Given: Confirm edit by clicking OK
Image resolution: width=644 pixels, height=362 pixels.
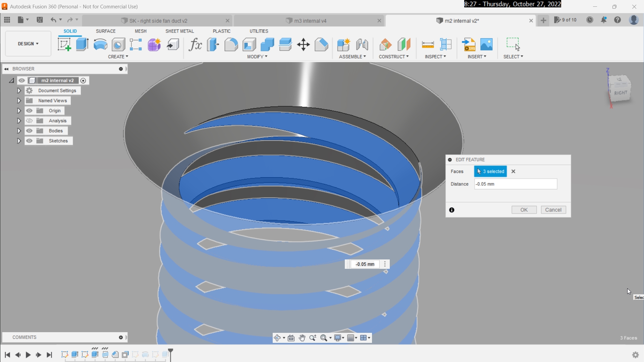Looking at the screenshot, I should point(524,209).
